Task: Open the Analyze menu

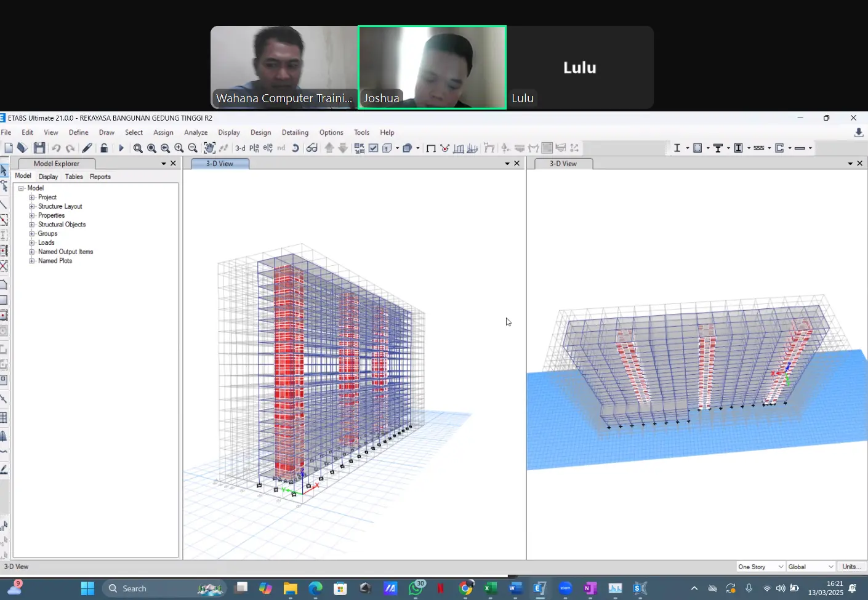Action: 196,132
